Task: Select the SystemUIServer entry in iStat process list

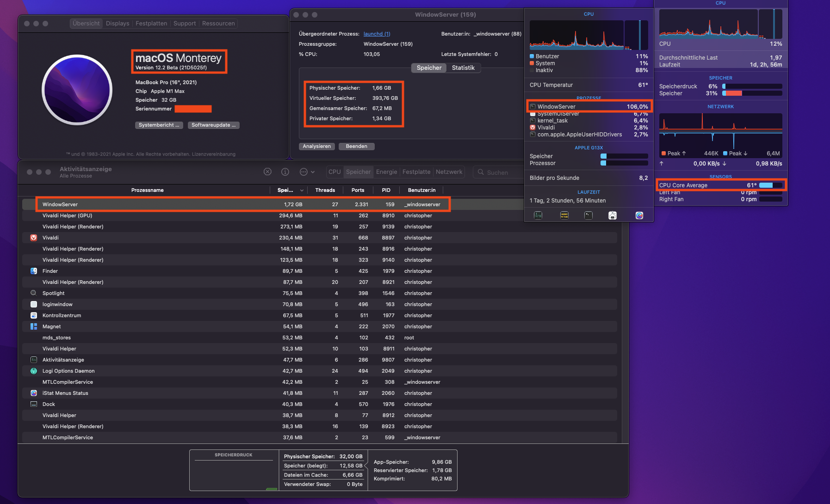Action: (x=588, y=114)
